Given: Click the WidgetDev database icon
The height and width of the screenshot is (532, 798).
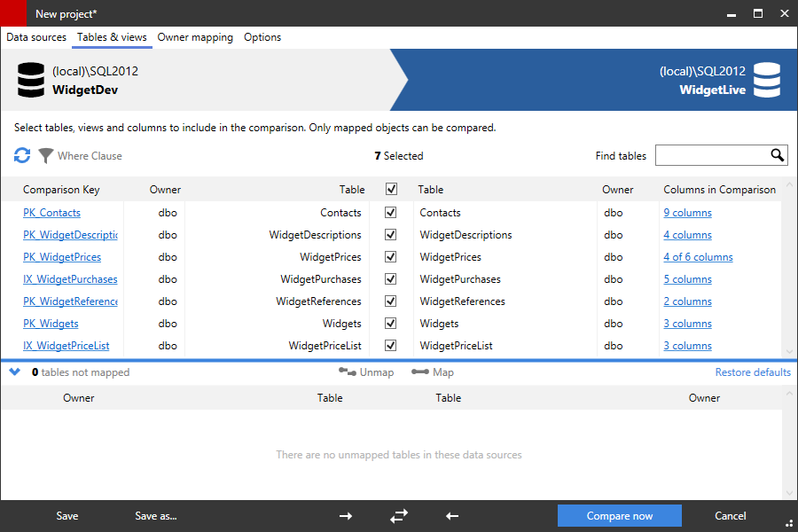Looking at the screenshot, I should point(30,80).
